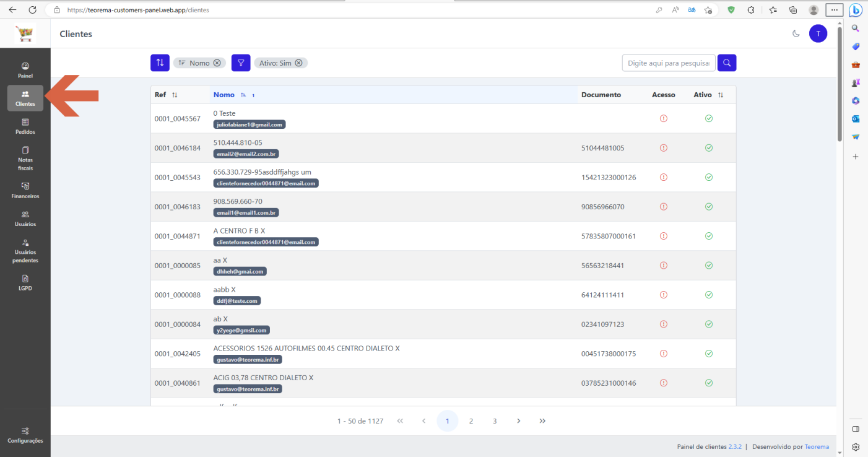Open the user avatar T menu
The height and width of the screenshot is (457, 868).
(818, 33)
